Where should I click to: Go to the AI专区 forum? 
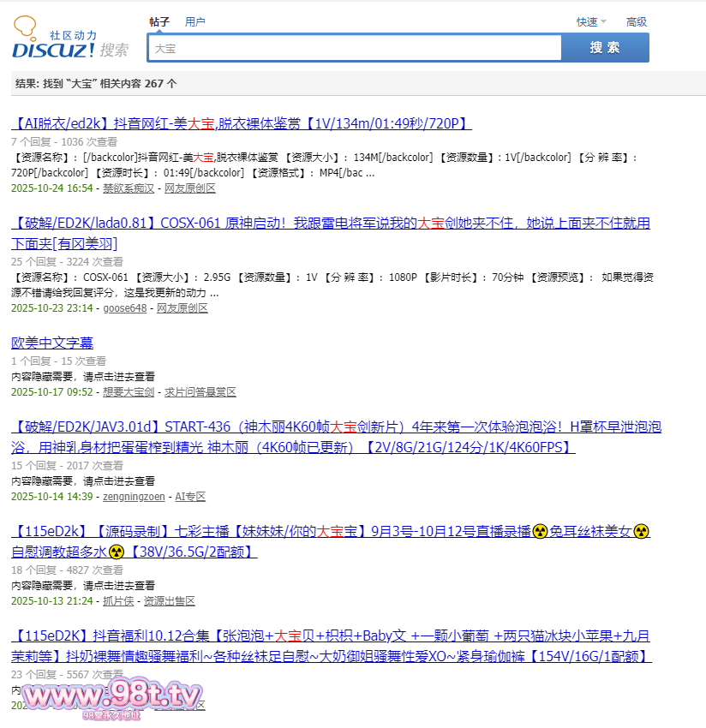190,496
